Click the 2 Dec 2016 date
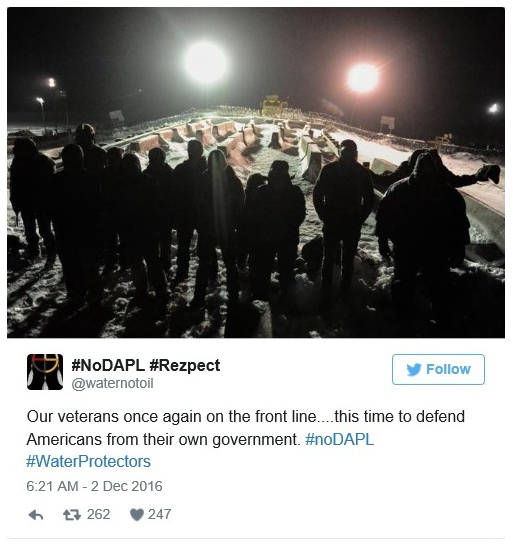 pyautogui.click(x=127, y=486)
